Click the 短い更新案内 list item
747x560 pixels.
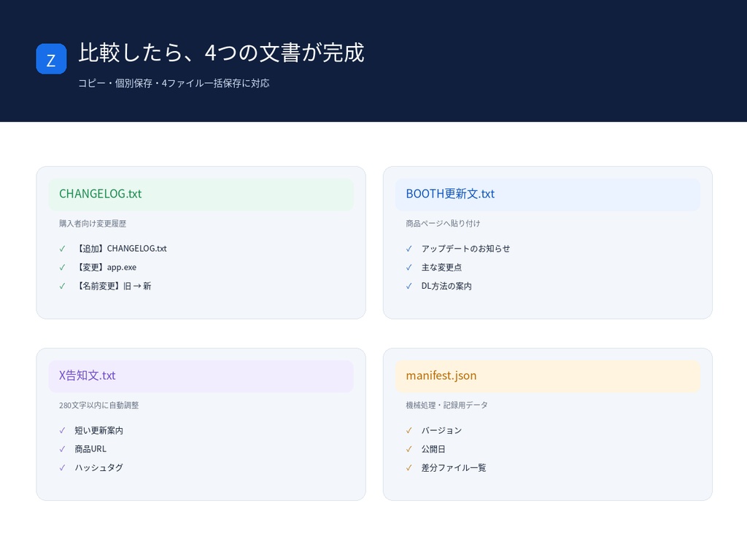coord(99,430)
